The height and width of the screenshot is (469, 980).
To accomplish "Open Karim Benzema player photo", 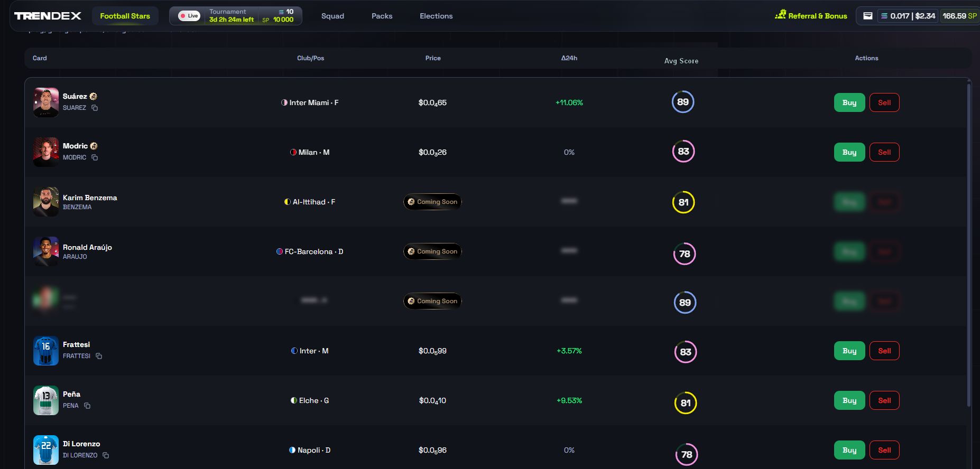I will tap(46, 202).
